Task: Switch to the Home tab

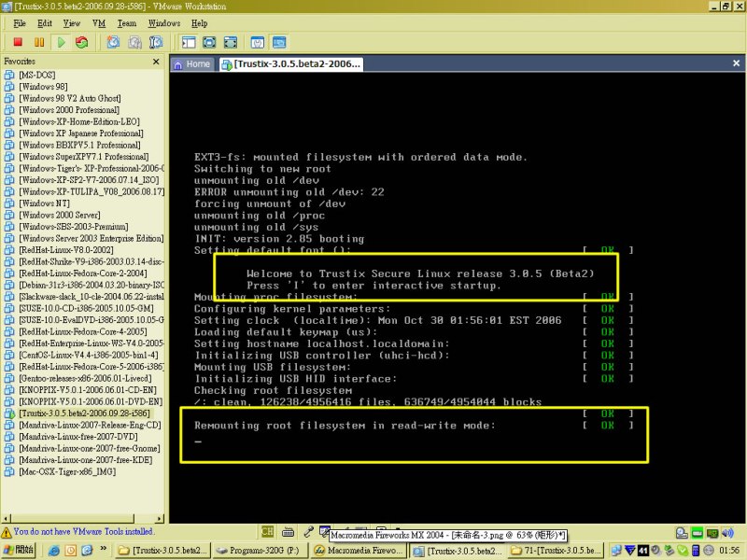Action: point(192,63)
